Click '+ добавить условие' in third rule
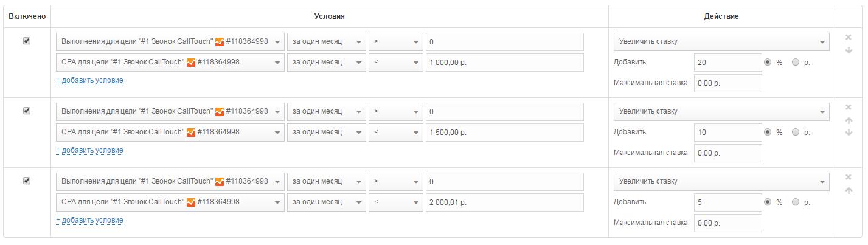868x245 pixels. (x=89, y=220)
